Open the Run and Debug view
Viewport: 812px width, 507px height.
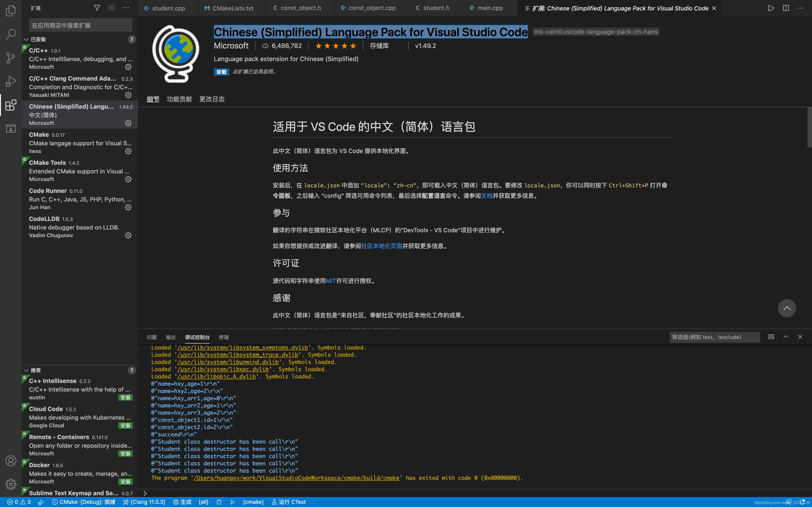pyautogui.click(x=10, y=81)
